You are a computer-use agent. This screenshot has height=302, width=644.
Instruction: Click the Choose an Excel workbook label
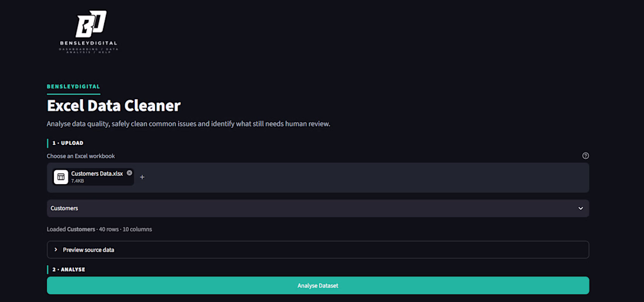pyautogui.click(x=81, y=156)
